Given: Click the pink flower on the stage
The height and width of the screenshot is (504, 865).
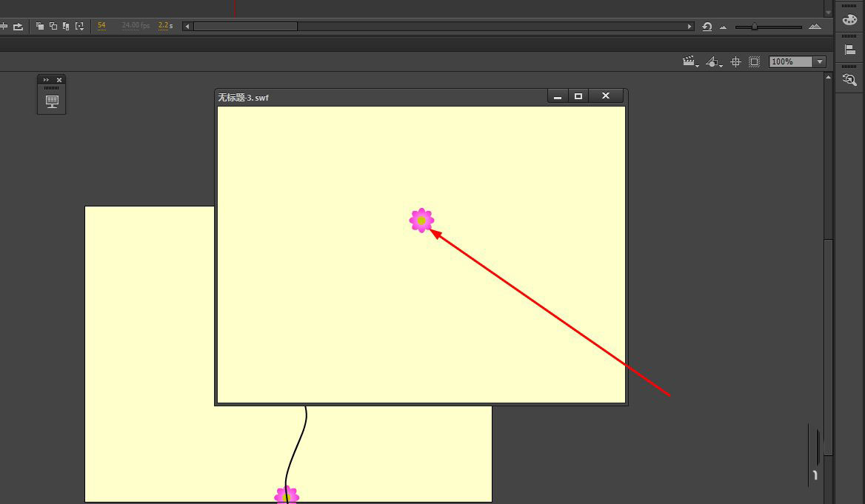Looking at the screenshot, I should 287,494.
